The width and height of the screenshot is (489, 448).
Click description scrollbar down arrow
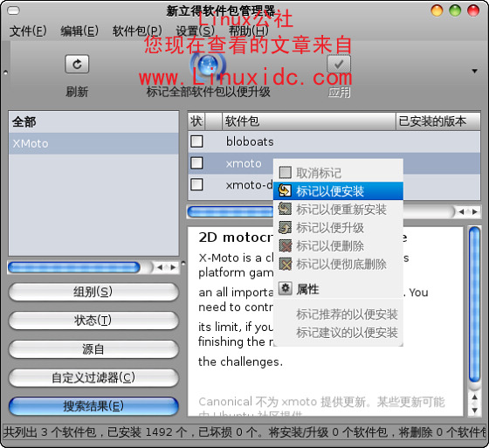(474, 410)
